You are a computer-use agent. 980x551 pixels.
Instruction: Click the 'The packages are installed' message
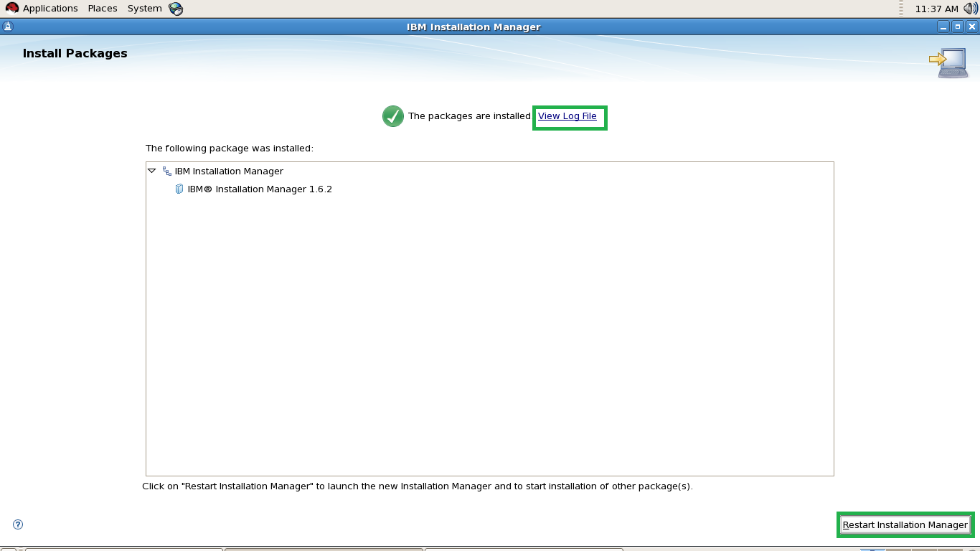click(469, 116)
